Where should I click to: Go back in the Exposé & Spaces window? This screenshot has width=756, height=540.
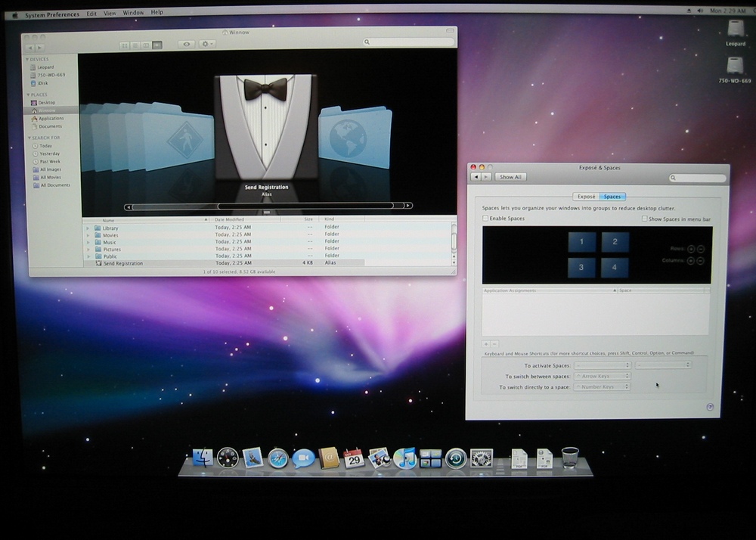coord(476,177)
